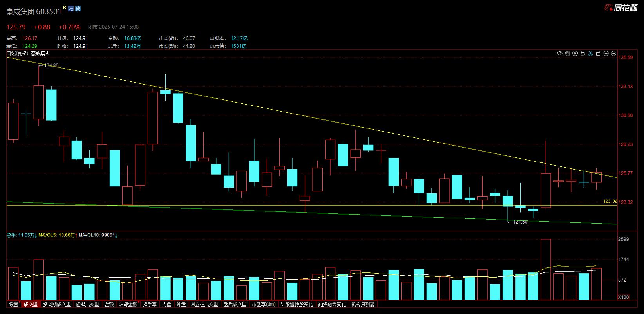Click the 最低 value 124.29
Image resolution: width=644 pixels, height=314 pixels.
tap(30, 46)
